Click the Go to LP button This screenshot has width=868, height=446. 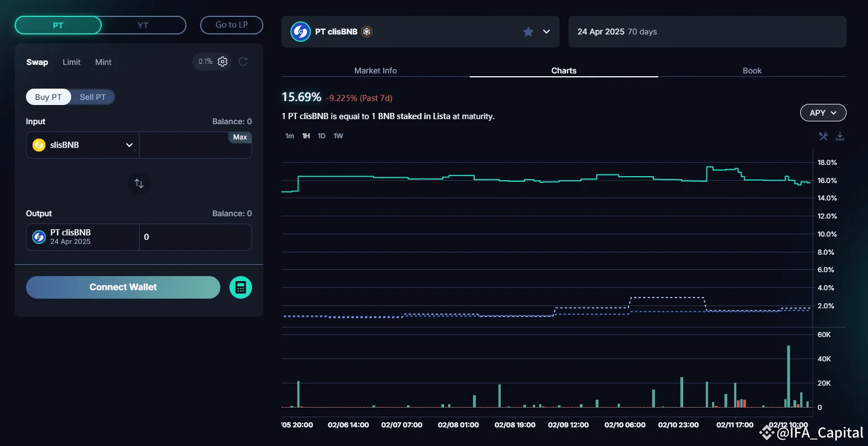point(232,25)
